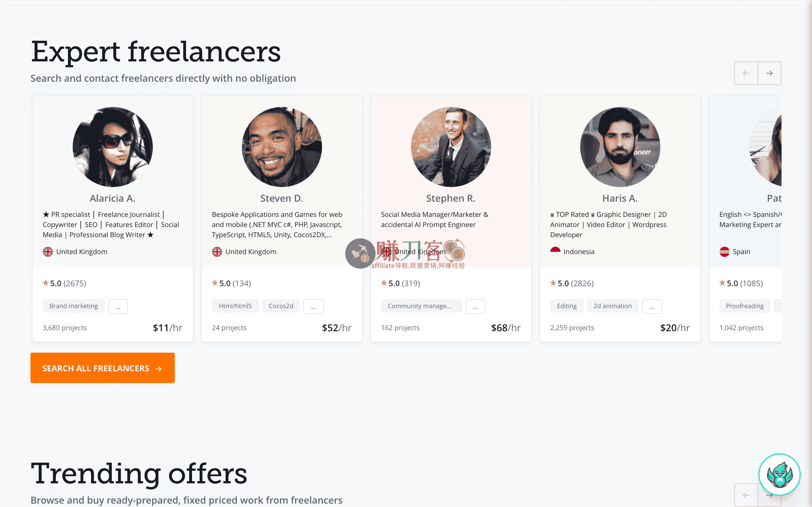
Task: Select the Editing tag on Haris A.'s card
Action: pos(566,306)
